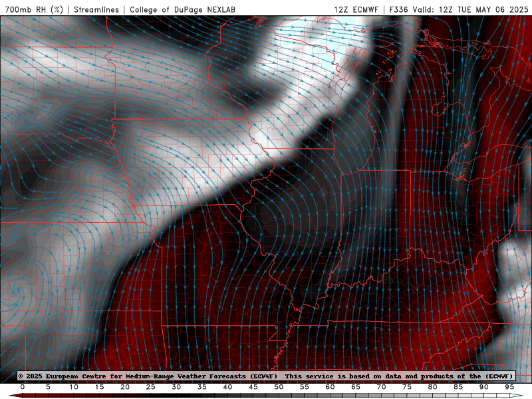
Task: Click the dark red low-humidity colorbar end
Action: coord(15,396)
